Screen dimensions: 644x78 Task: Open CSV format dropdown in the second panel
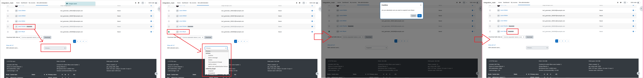point(192,37)
